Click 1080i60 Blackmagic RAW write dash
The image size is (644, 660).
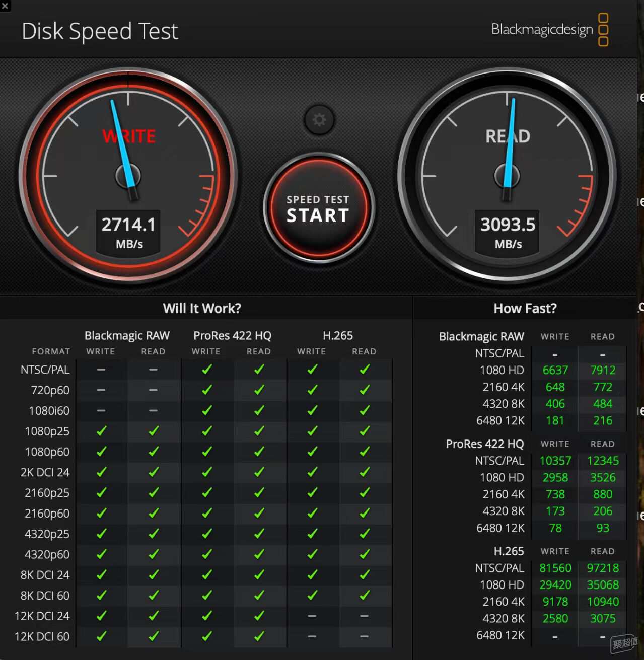pos(101,410)
